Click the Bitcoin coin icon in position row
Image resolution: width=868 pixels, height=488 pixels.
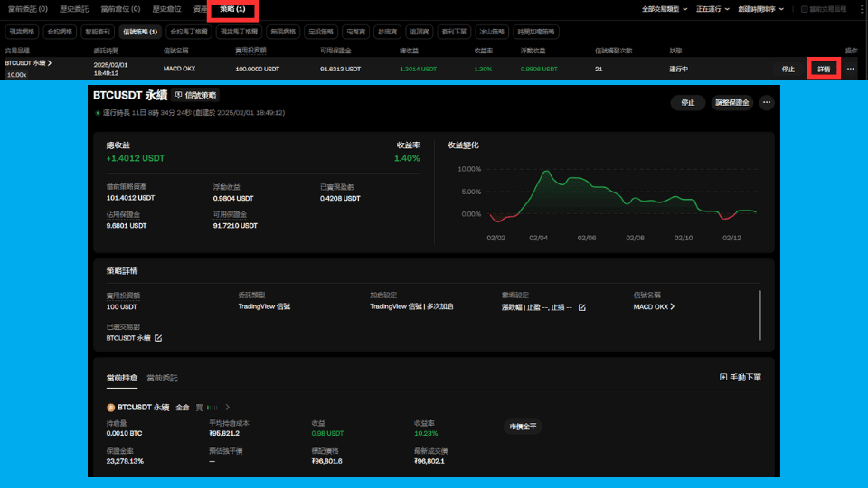click(110, 408)
